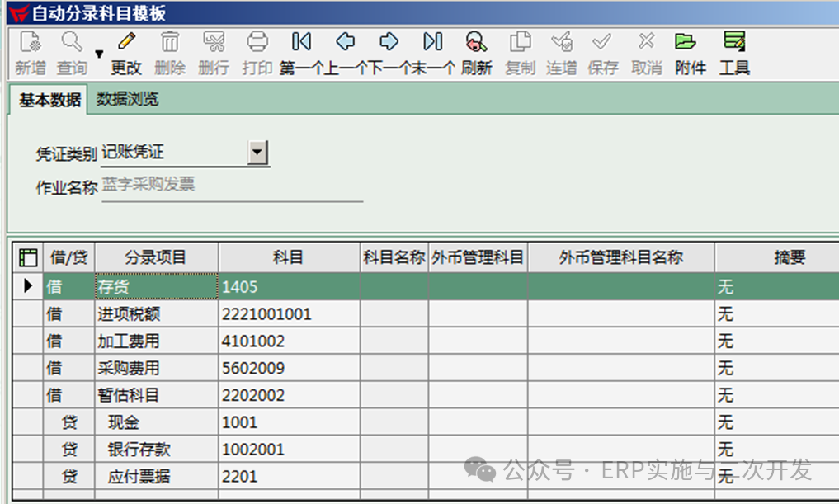Select the 银行存款 entry cell
The image size is (839, 504).
[156, 450]
